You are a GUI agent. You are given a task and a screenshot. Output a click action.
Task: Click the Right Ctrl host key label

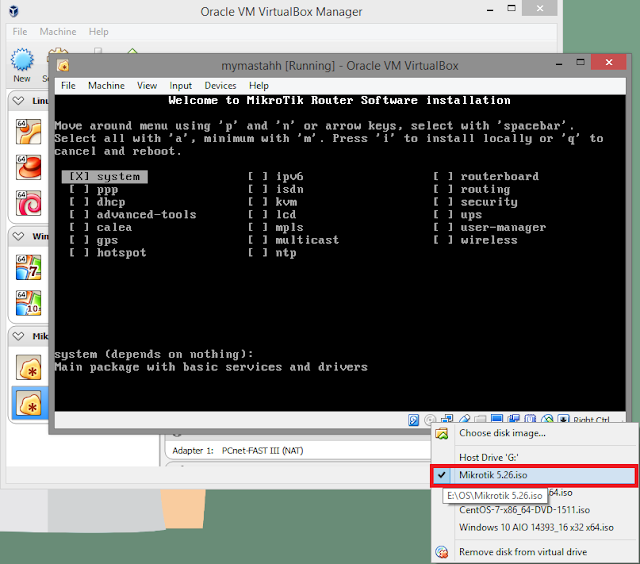(591, 420)
